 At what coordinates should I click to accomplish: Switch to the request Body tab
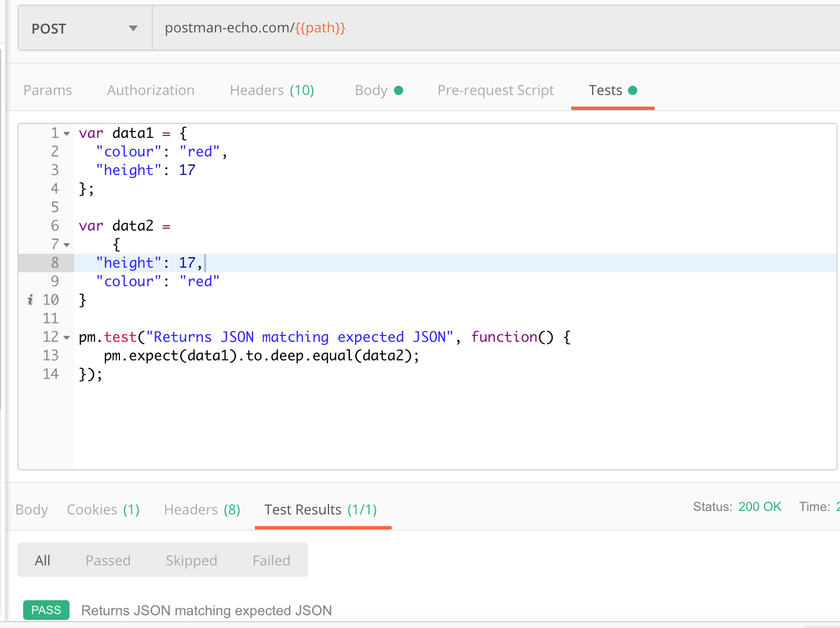pyautogui.click(x=378, y=90)
